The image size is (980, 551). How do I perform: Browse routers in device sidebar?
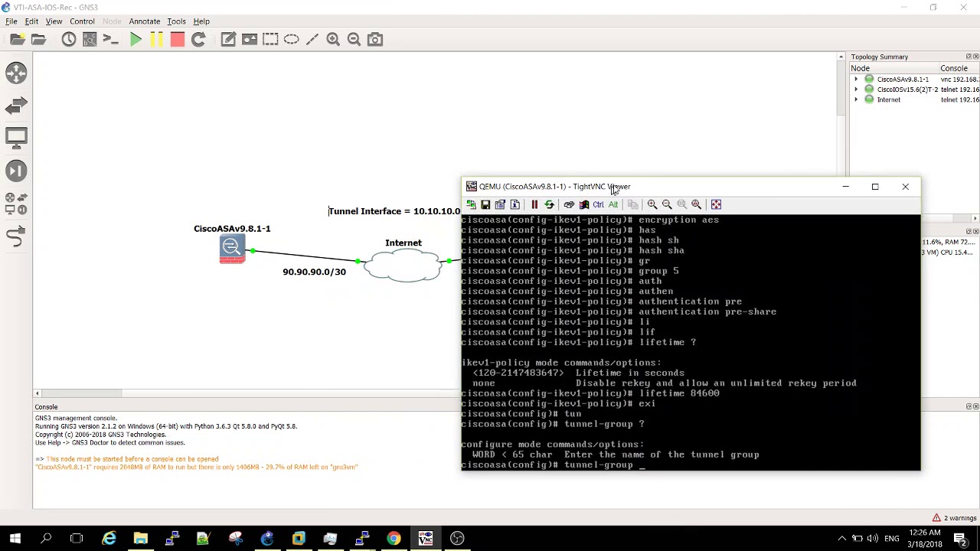pos(16,73)
